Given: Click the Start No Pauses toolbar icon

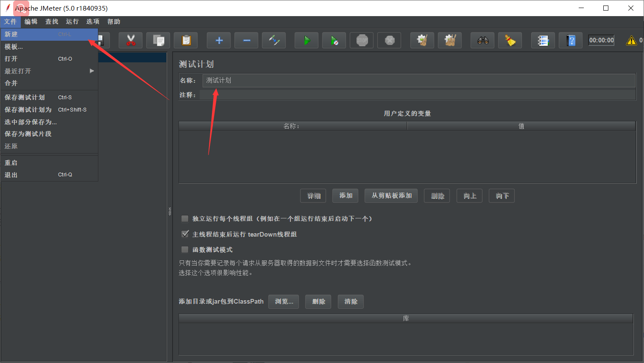Looking at the screenshot, I should tap(334, 40).
